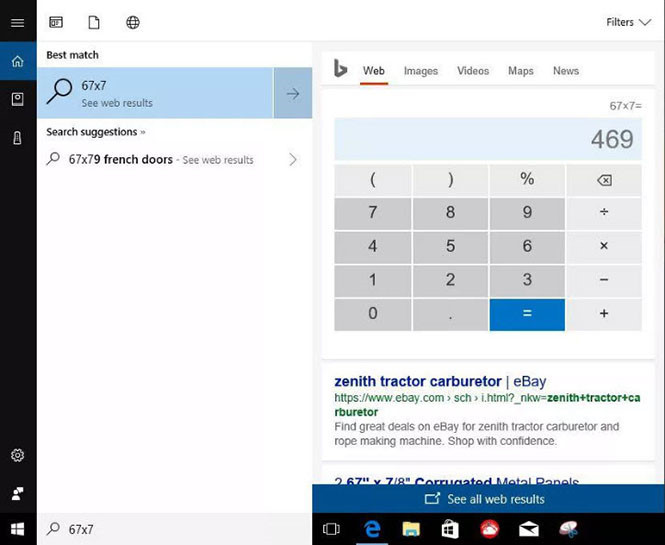Switch to the News tab
665x545 pixels.
click(566, 71)
